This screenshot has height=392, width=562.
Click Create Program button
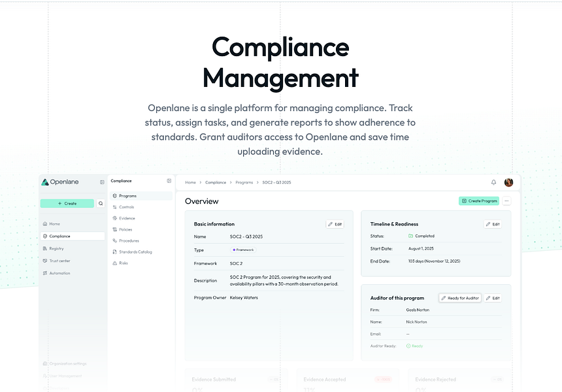479,201
